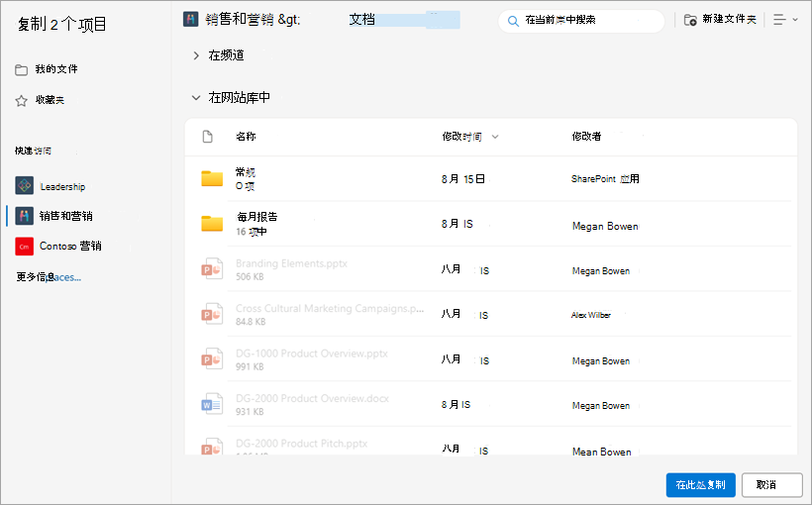
Task: Open 我的文件 folder icon in sidebar
Action: [21, 70]
